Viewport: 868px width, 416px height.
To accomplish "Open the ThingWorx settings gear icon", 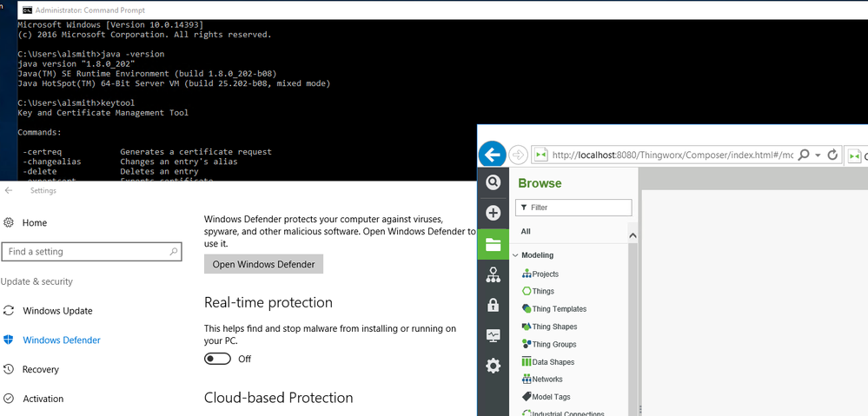I will tap(493, 366).
